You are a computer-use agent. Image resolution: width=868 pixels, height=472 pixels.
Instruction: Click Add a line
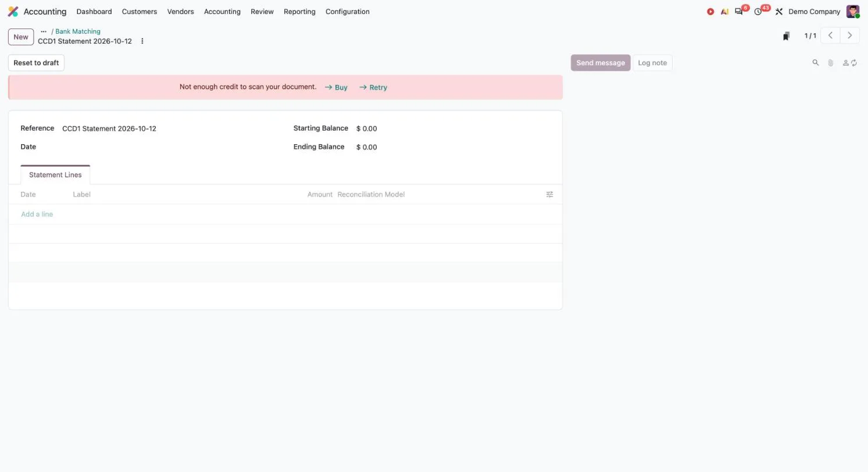click(x=37, y=214)
